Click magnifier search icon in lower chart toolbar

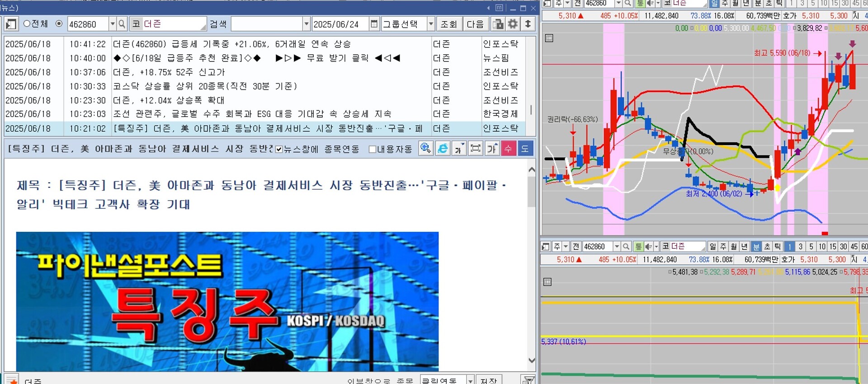point(626,246)
